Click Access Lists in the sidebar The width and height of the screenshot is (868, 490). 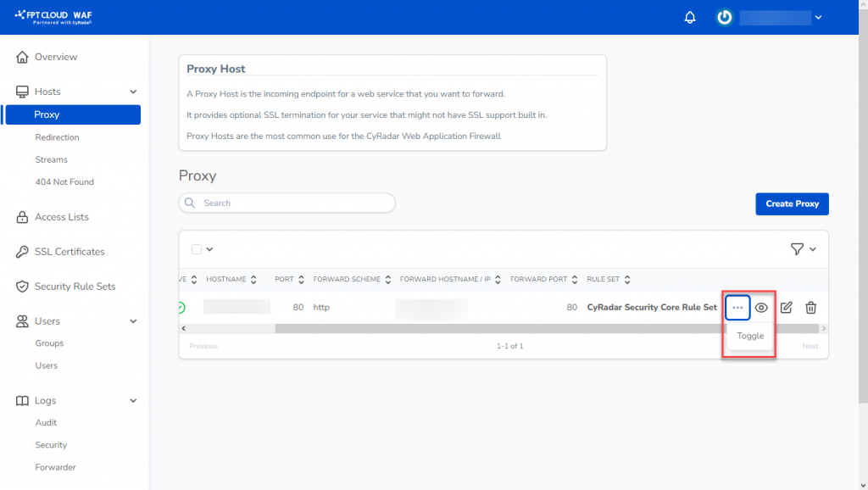click(x=62, y=216)
